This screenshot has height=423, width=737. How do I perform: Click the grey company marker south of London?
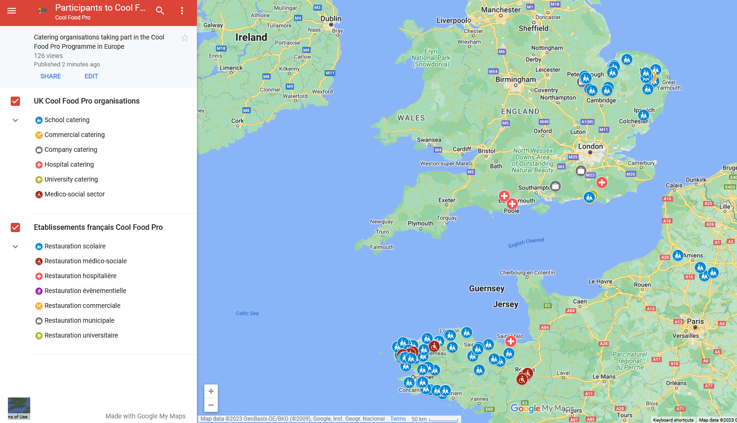coord(581,171)
